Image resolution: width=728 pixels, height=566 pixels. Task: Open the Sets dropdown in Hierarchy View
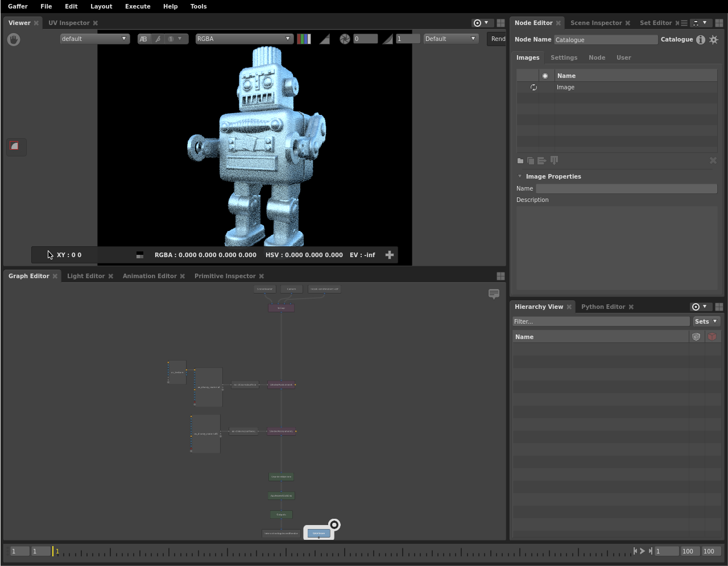(x=706, y=321)
